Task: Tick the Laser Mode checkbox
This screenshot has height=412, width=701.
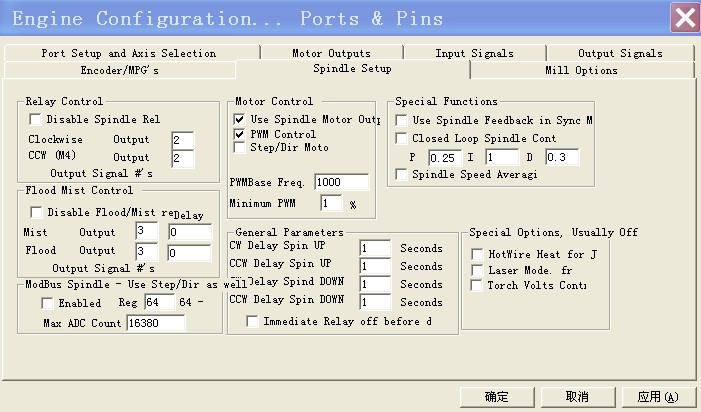Action: pos(477,270)
